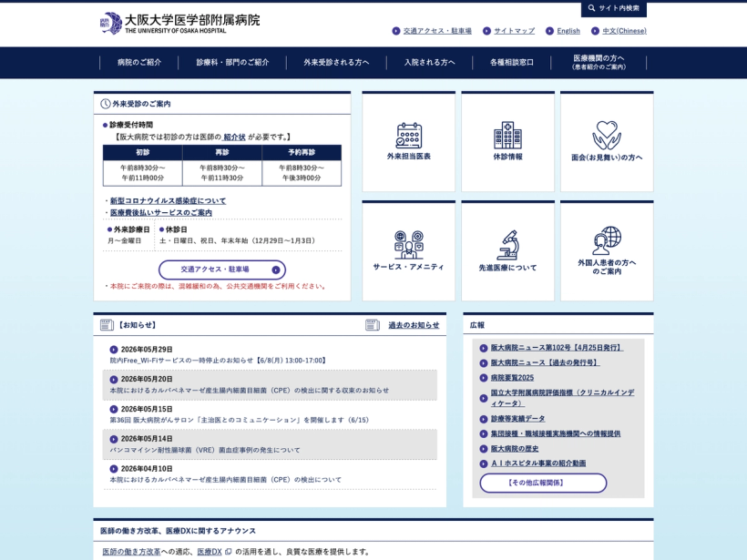Click the newspaper icon beside 過去のお知らせ

coord(373,325)
